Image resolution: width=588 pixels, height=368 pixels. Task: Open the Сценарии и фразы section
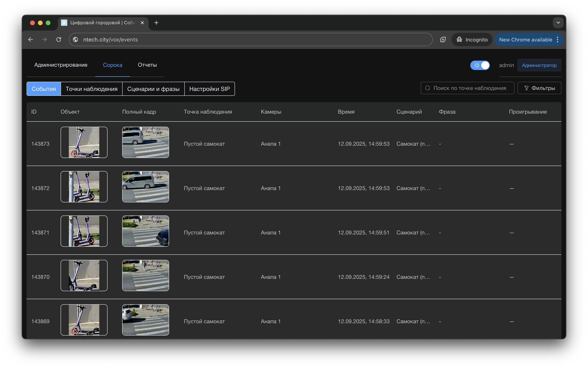pos(153,89)
